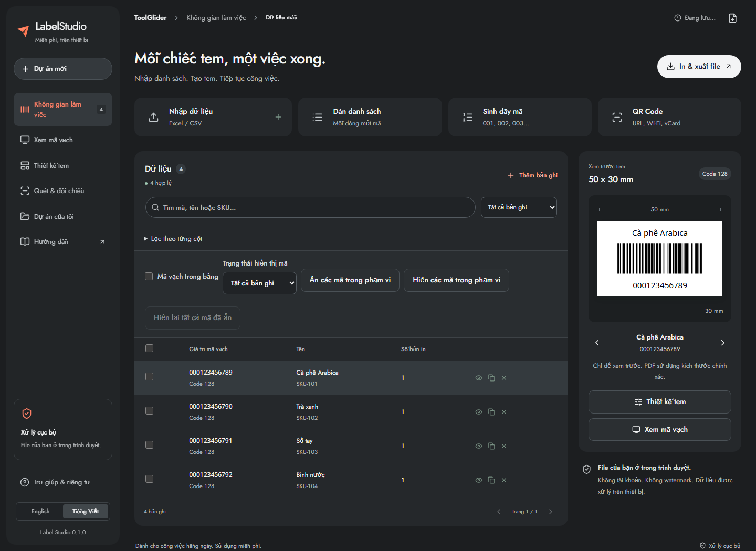This screenshot has width=756, height=551.
Task: Expand Lọc theo từng cột filters
Action: [173, 239]
